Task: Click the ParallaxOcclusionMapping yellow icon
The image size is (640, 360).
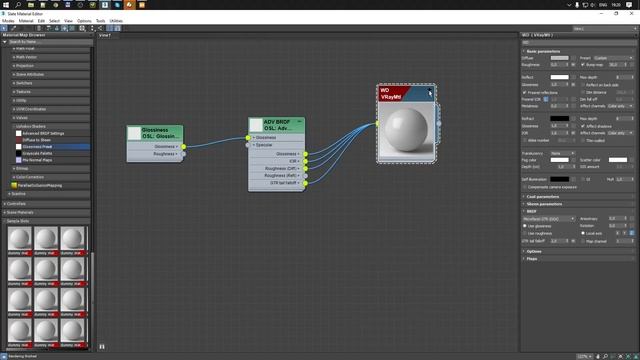Action: [x=14, y=185]
